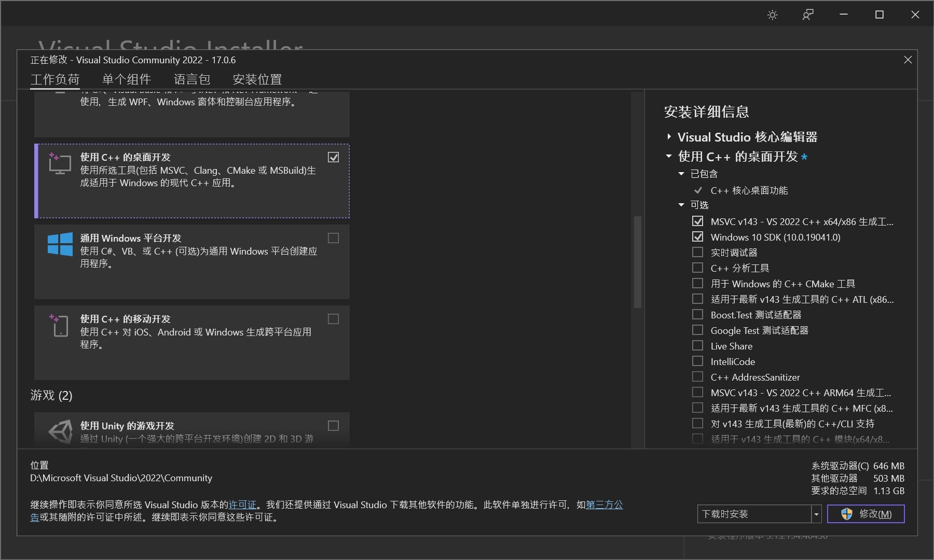This screenshot has width=934, height=560.
Task: Check Google Test test adapter
Action: (x=698, y=330)
